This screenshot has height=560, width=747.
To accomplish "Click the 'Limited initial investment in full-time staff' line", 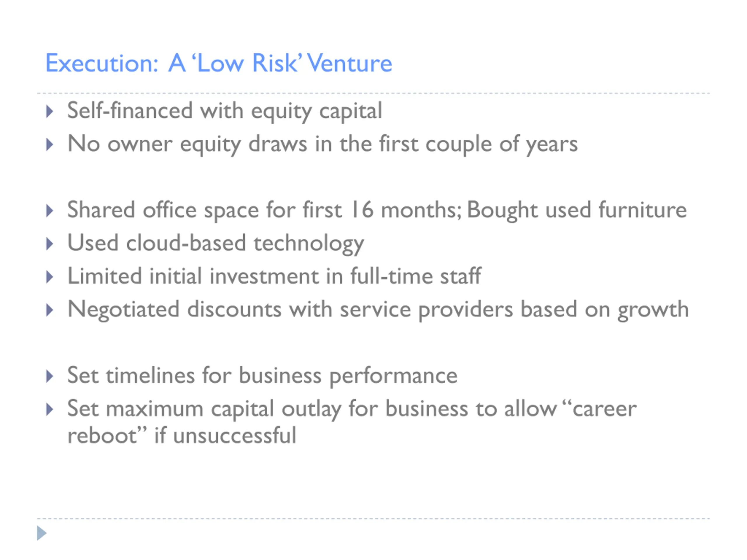I will click(274, 276).
